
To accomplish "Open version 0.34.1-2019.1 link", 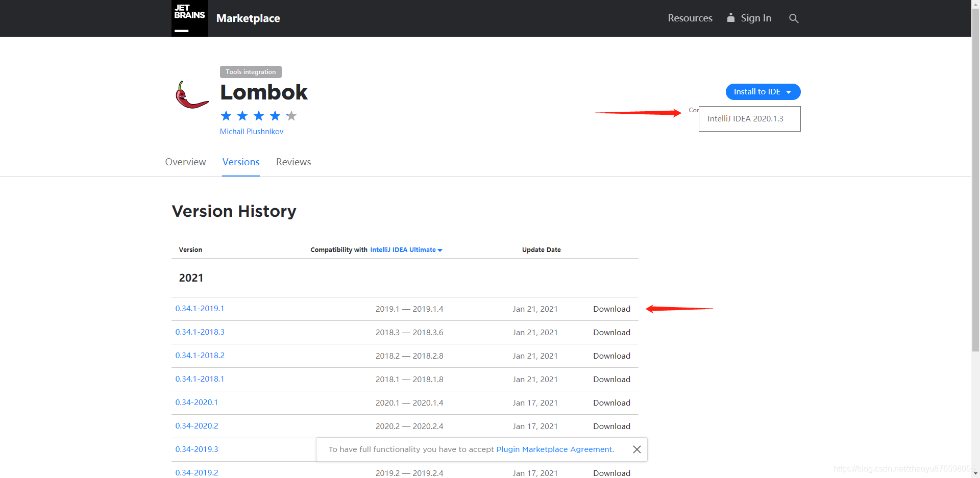I will (x=200, y=309).
